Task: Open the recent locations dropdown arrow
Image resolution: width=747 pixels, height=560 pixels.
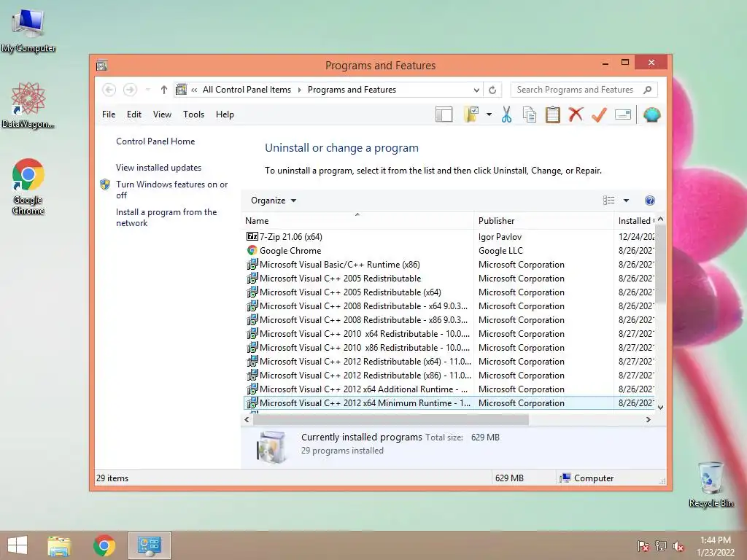Action: pyautogui.click(x=148, y=90)
